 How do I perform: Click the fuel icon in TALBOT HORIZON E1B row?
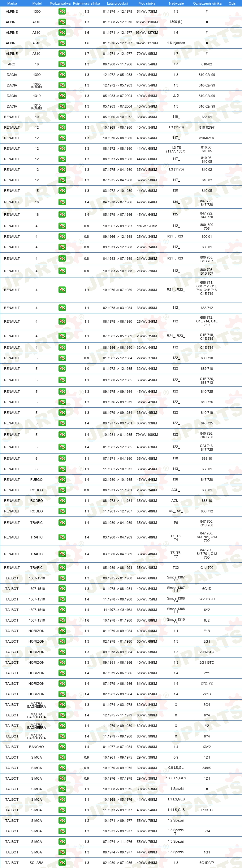click(x=62, y=631)
